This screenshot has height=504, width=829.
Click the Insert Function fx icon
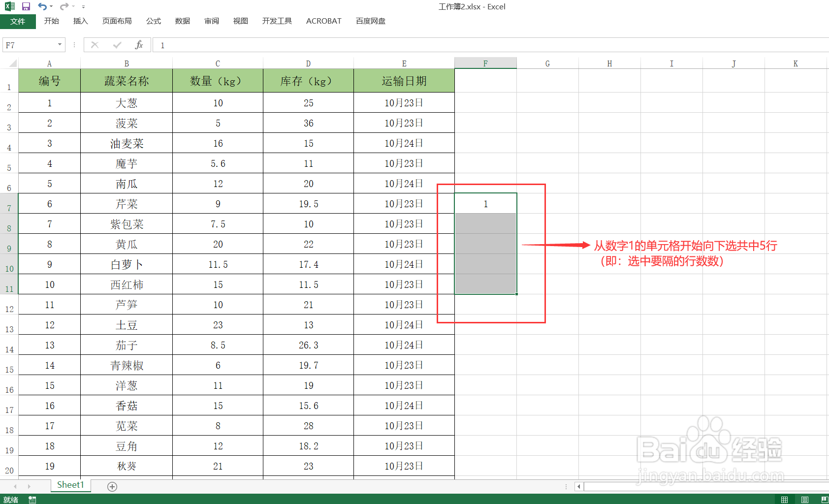pyautogui.click(x=139, y=45)
